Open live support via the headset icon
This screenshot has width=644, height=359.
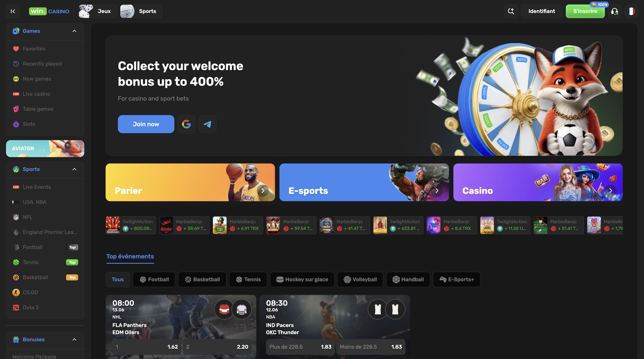tap(615, 11)
